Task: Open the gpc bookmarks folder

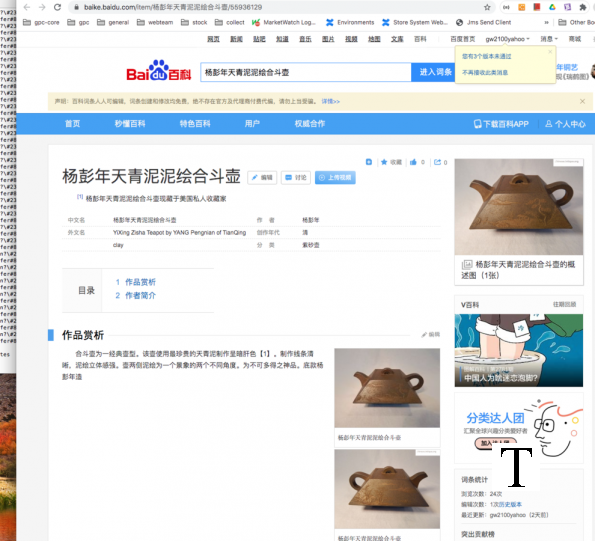Action: click(x=78, y=22)
